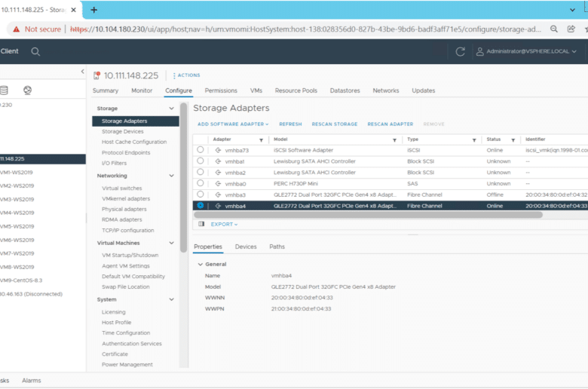Image resolution: width=588 pixels, height=389 pixels.
Task: Open the Datastores tab
Action: (x=345, y=90)
